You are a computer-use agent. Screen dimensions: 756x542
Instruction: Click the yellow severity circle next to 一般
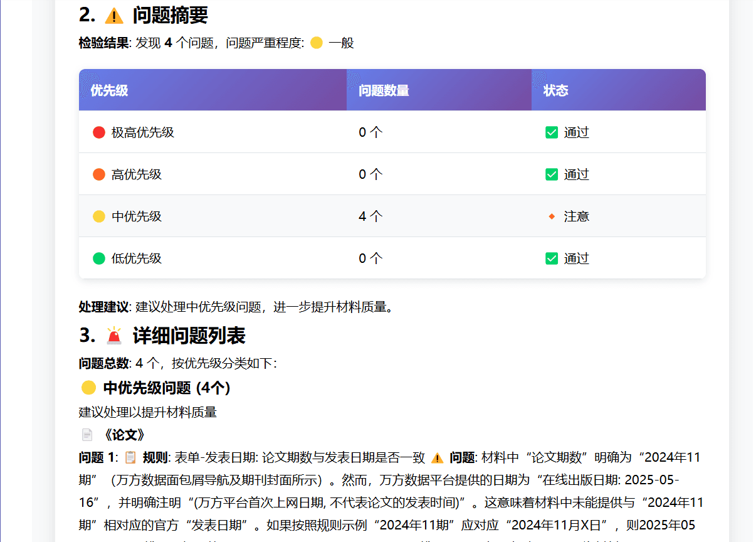[316, 43]
